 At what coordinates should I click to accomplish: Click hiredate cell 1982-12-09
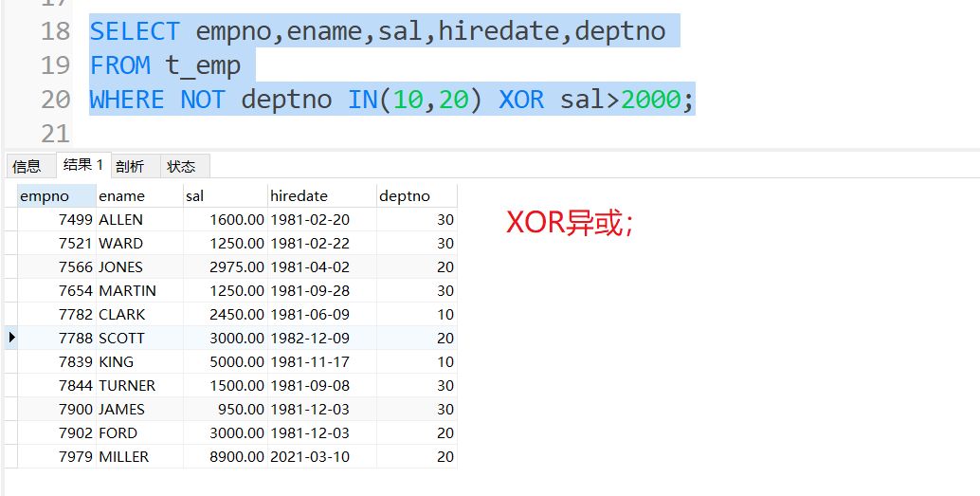(x=322, y=339)
